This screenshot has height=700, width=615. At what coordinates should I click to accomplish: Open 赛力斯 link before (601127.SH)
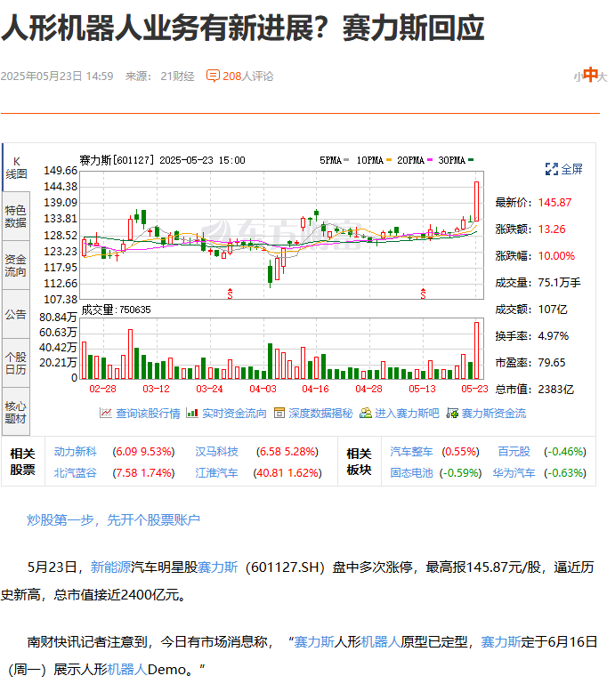coord(217,567)
